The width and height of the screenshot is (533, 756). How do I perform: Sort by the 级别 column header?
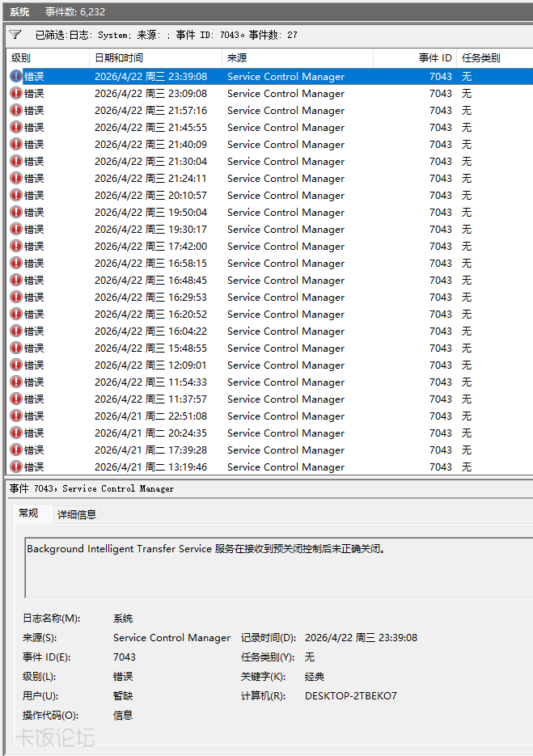(48, 58)
